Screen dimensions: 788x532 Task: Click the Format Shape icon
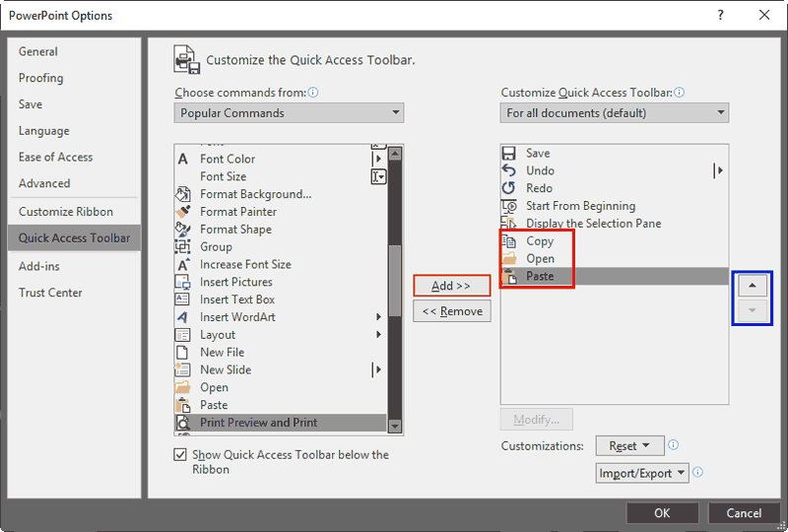click(x=182, y=230)
